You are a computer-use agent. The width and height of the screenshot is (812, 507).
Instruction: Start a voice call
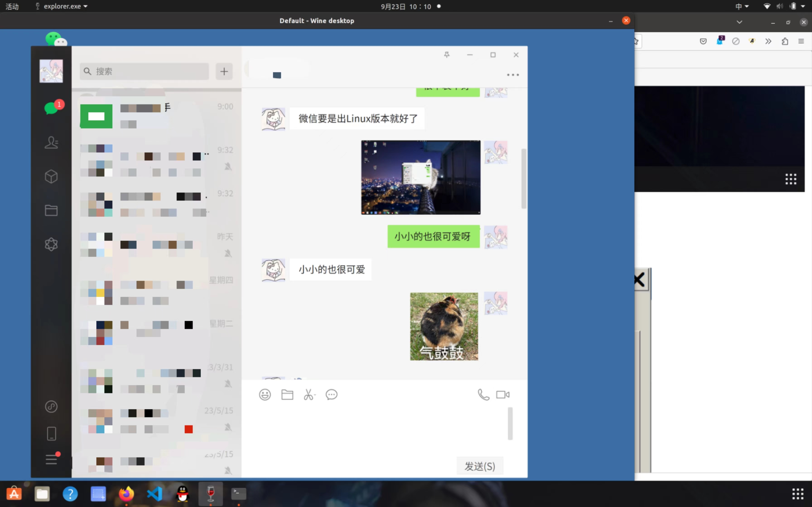[484, 395]
